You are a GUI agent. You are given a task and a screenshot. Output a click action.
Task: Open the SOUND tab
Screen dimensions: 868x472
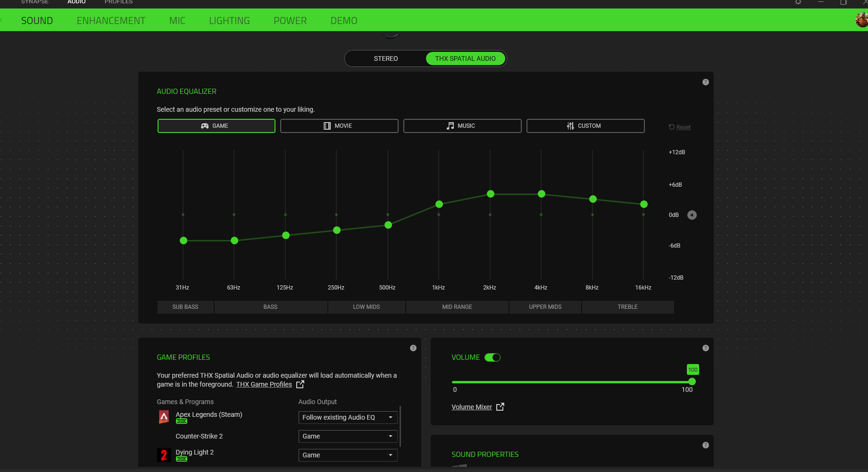pos(37,21)
